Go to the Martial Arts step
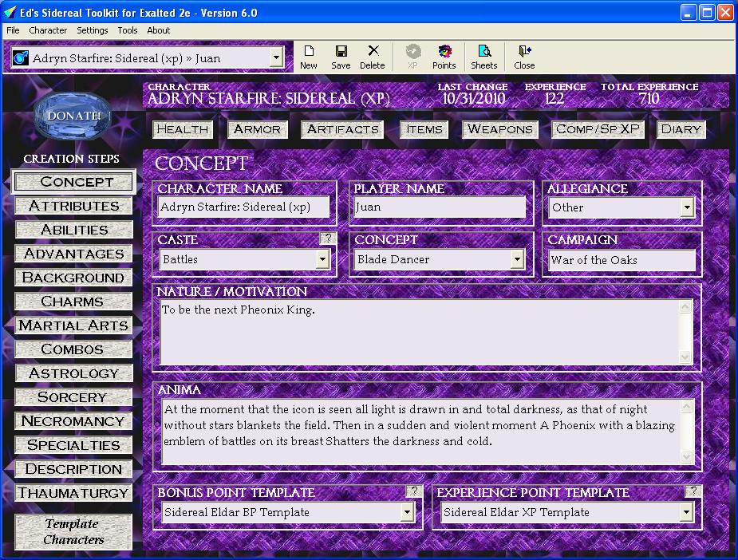This screenshot has height=560, width=738. tap(73, 325)
